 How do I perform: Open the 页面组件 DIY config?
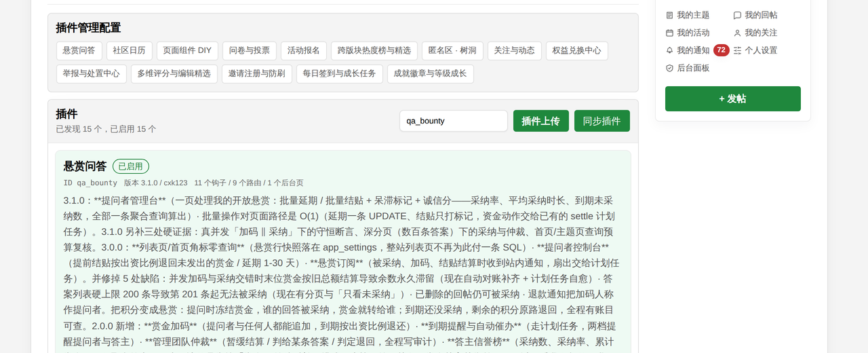pyautogui.click(x=187, y=51)
